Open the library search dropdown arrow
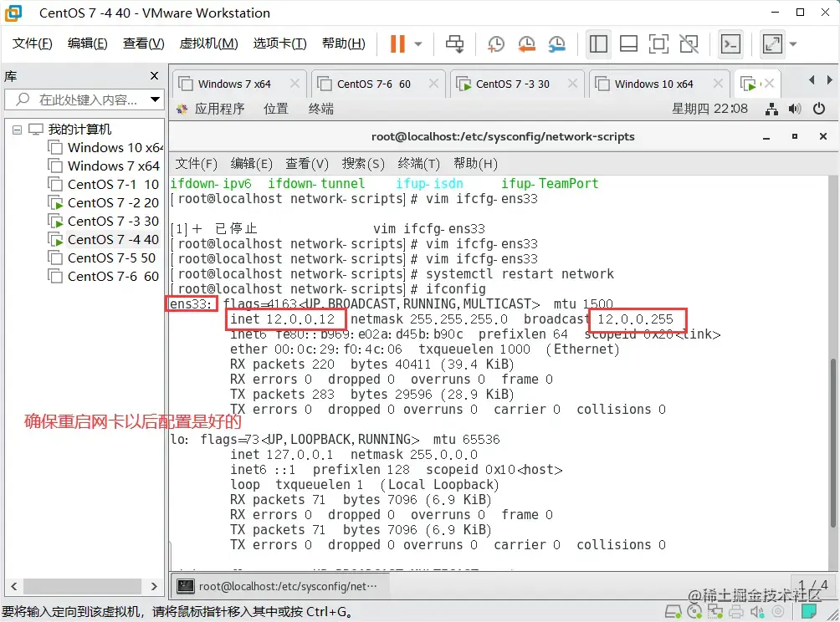The height and width of the screenshot is (622, 840). point(156,99)
